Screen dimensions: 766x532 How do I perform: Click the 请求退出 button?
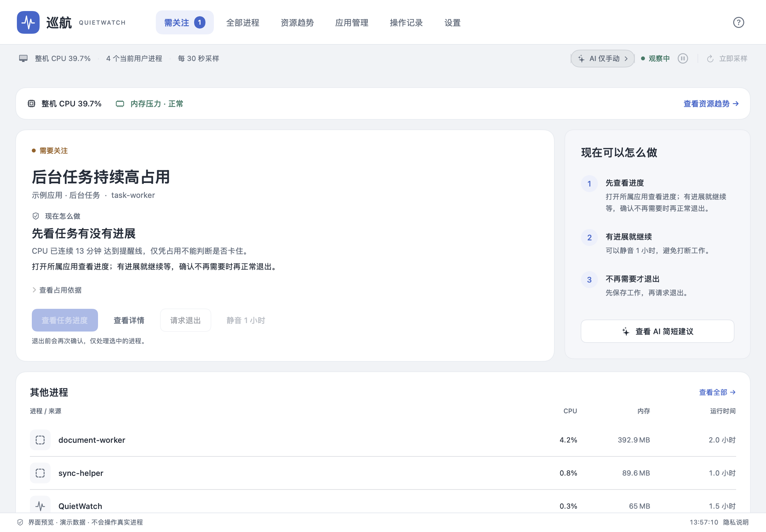pos(185,320)
